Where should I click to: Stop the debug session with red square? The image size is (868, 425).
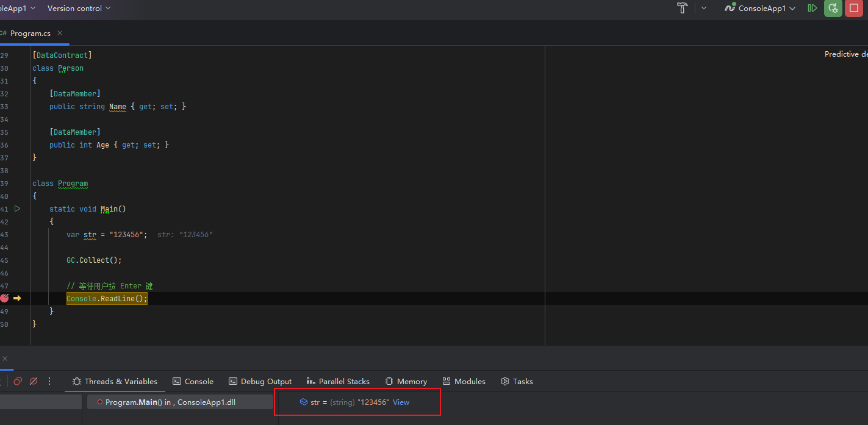point(853,8)
